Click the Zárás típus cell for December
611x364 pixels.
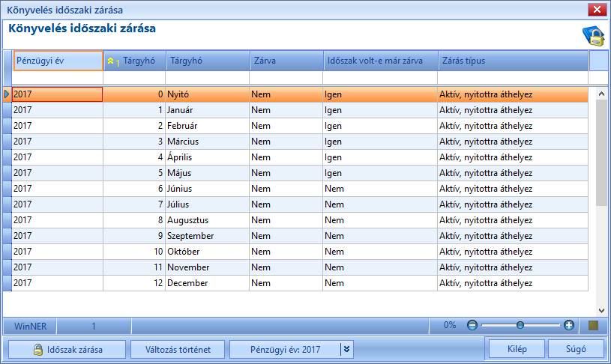click(x=513, y=283)
